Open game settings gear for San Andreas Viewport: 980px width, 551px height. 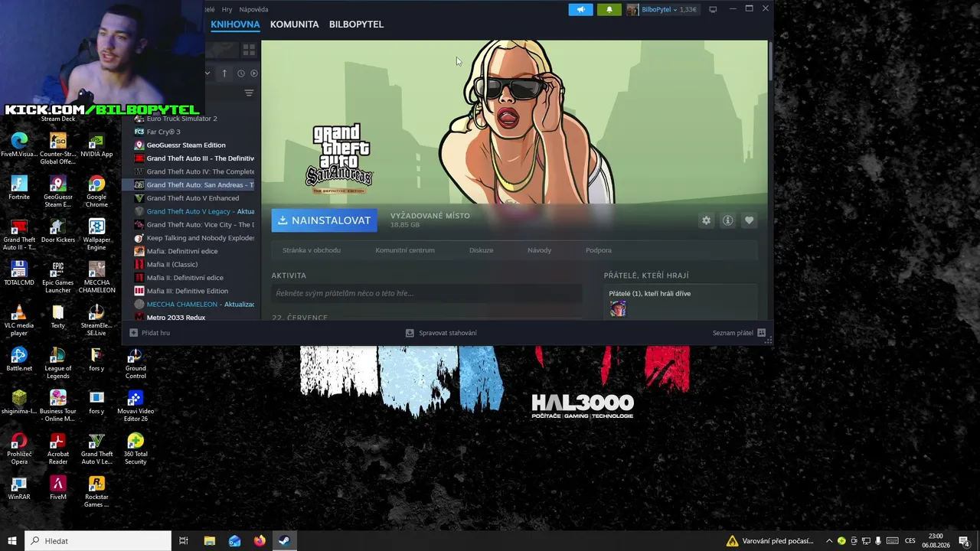click(706, 220)
